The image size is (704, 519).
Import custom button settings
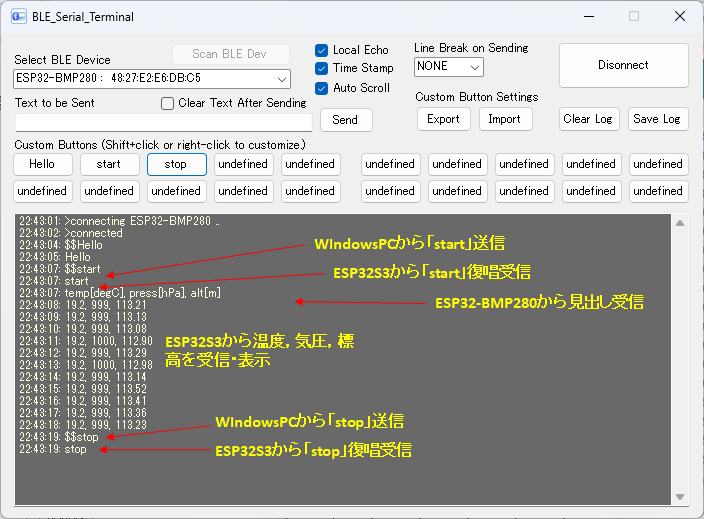pyautogui.click(x=505, y=119)
